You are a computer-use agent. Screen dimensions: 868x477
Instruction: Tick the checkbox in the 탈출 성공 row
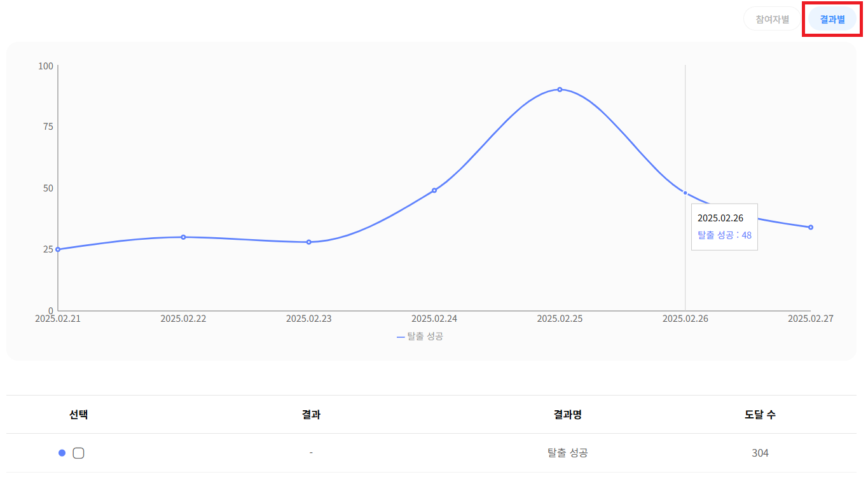tap(79, 453)
